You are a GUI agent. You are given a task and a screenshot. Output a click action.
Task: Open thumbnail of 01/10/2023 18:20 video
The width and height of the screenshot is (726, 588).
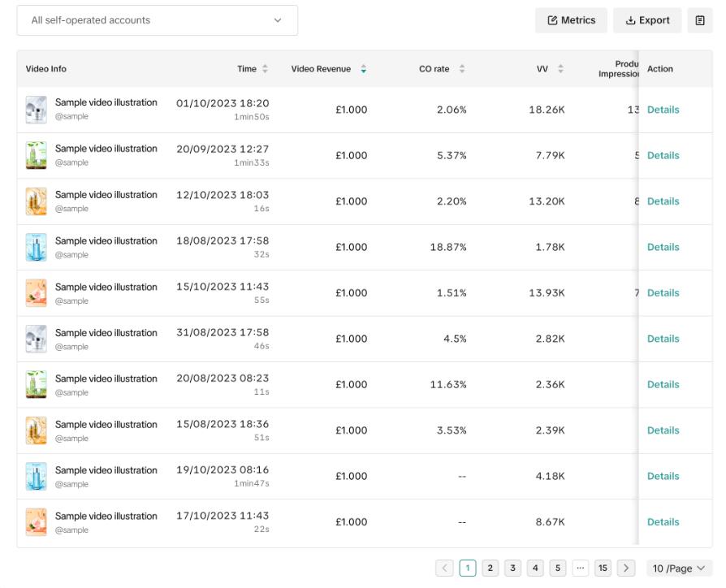tap(36, 110)
